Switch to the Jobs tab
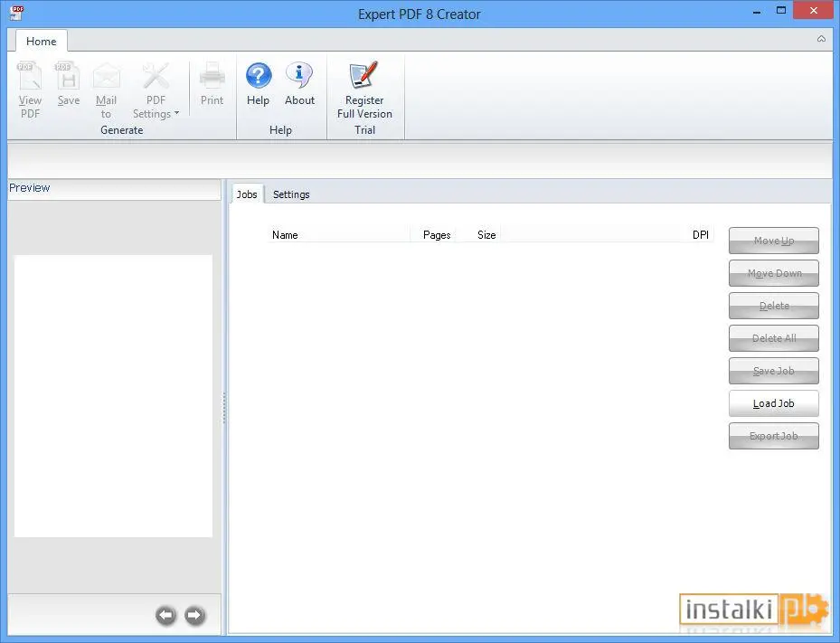This screenshot has height=643, width=840. [x=247, y=194]
